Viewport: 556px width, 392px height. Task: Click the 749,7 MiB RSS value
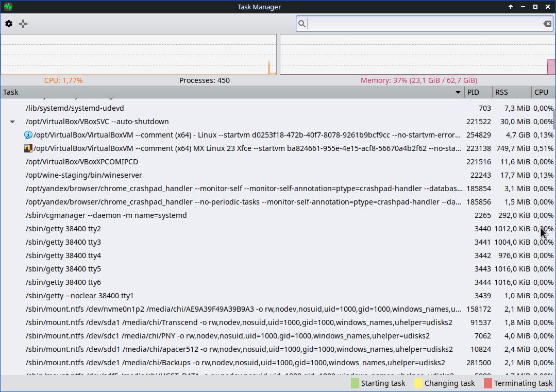(513, 148)
